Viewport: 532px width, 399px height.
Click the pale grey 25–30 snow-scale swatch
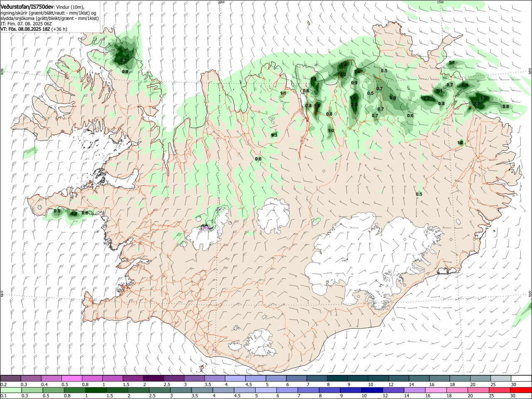pyautogui.click(x=500, y=379)
